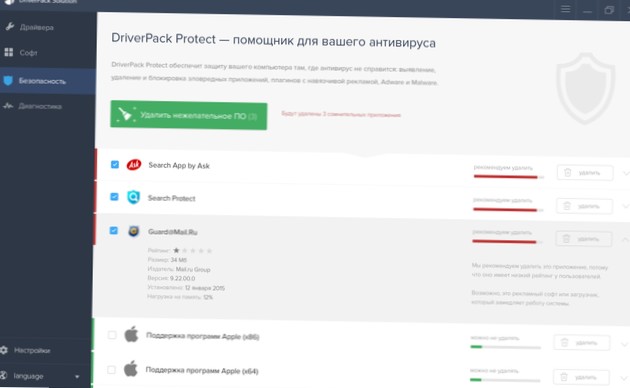Select the Безопасность menu item
The image size is (630, 388).
pos(42,81)
